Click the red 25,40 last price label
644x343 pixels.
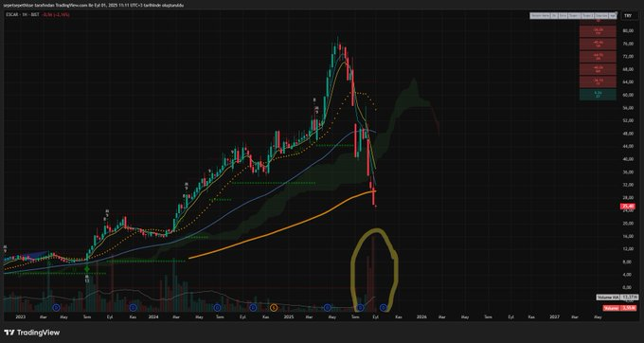[x=628, y=207]
